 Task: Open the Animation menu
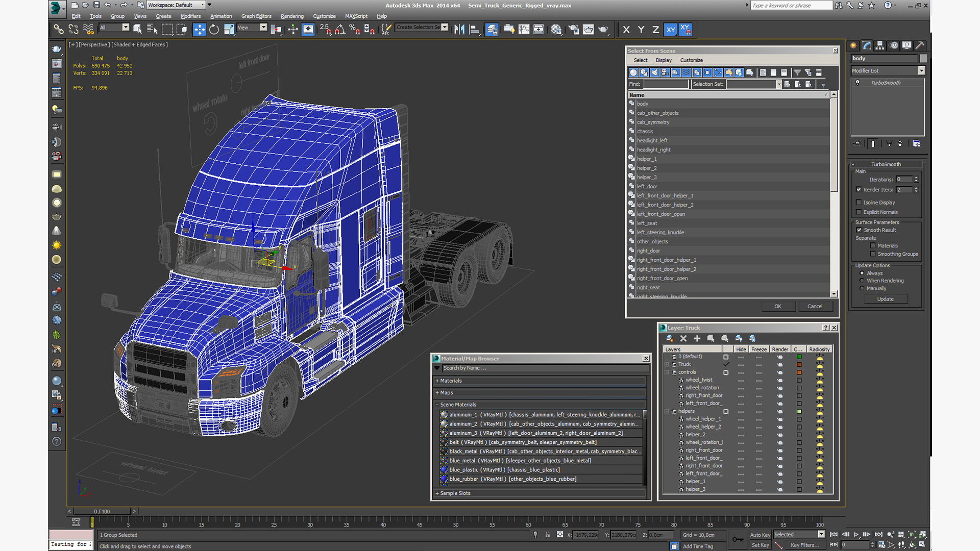point(221,16)
